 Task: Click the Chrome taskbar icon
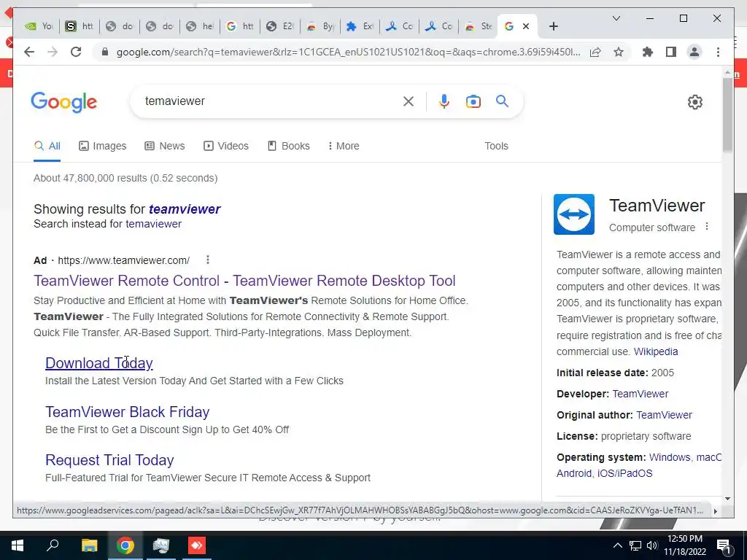(x=125, y=545)
